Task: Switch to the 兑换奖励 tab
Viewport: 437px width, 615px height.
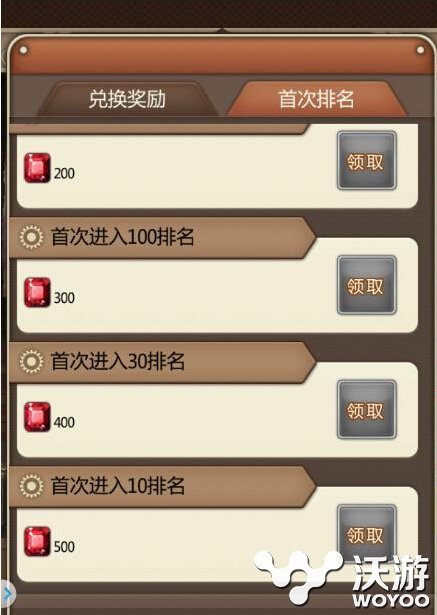Action: click(x=127, y=99)
